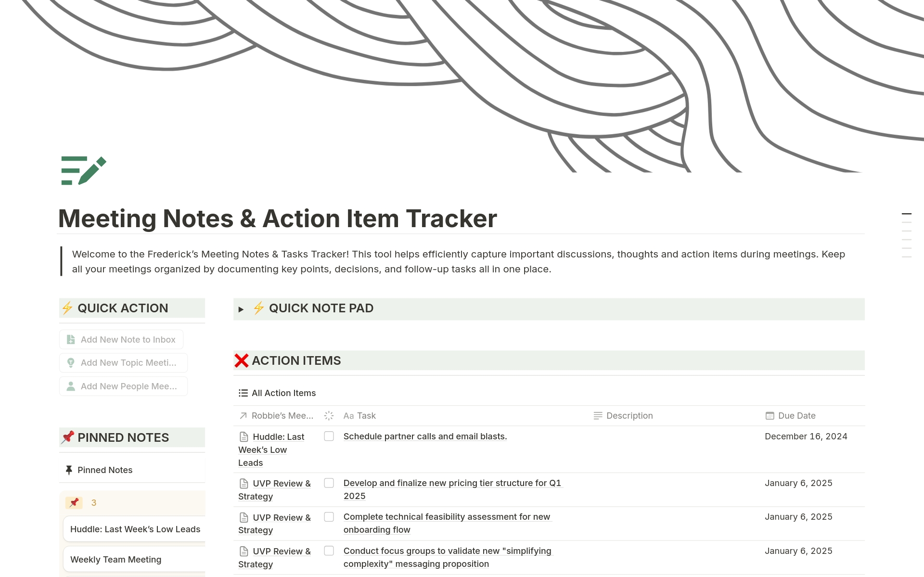Viewport: 924px width, 577px height.
Task: Tick checkbox for new pricing tier task
Action: pos(329,483)
